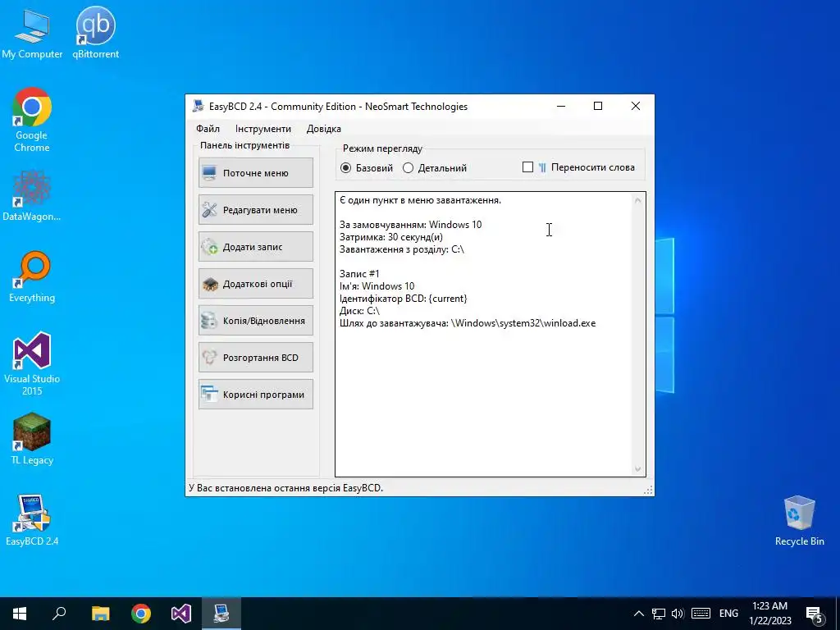Select Visual Studio 2015 desktop icon
This screenshot has width=840, height=630.
coord(32,364)
